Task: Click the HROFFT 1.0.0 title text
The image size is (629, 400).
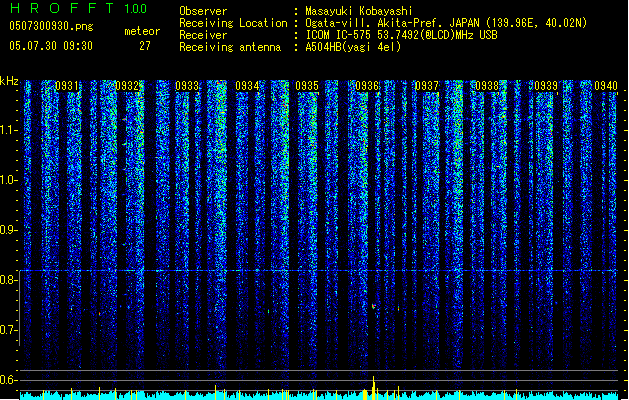Action: point(79,8)
